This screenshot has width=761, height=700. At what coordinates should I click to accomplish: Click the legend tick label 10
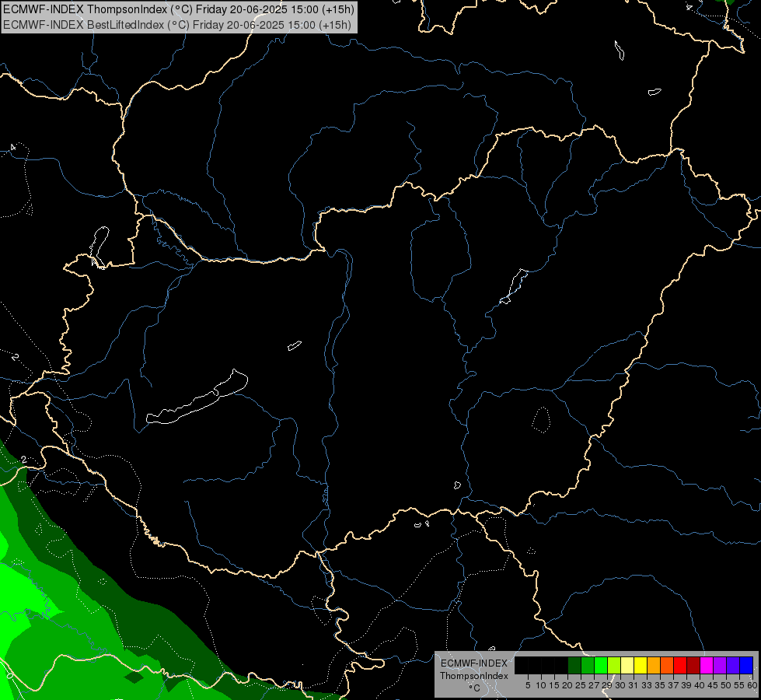[541, 685]
